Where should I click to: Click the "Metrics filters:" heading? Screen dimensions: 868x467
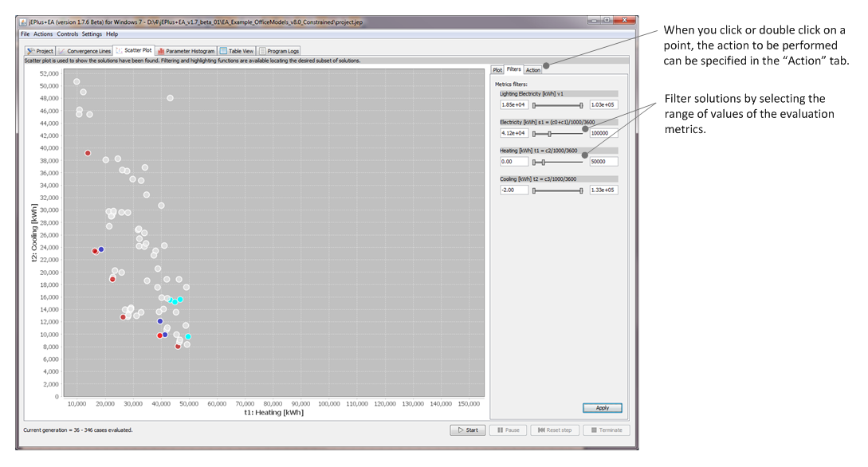pos(511,84)
